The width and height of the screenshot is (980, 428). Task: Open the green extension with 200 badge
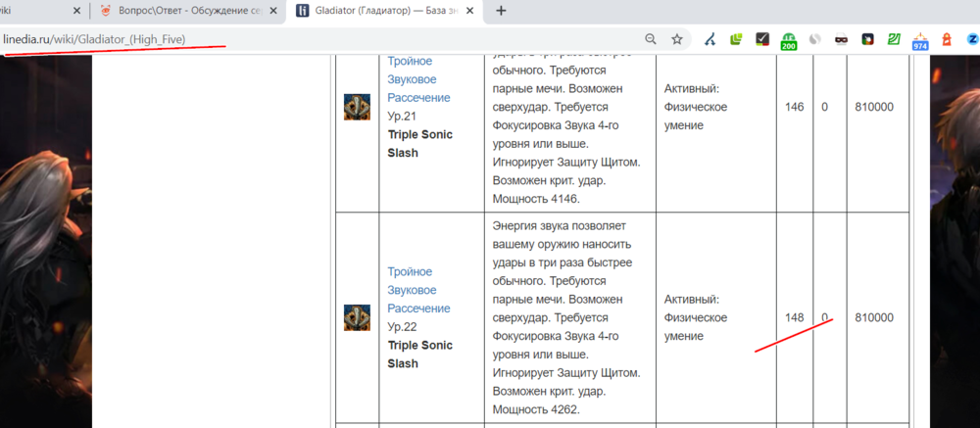tap(788, 41)
